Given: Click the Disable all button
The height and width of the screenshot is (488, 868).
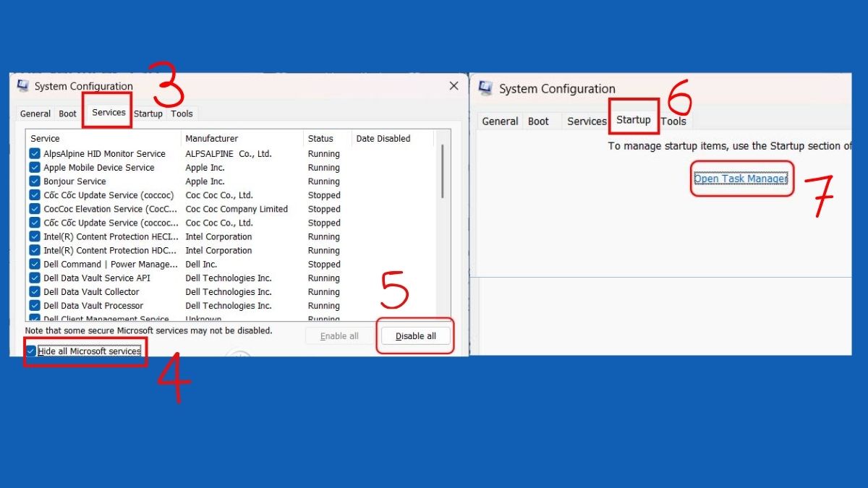Looking at the screenshot, I should (415, 335).
